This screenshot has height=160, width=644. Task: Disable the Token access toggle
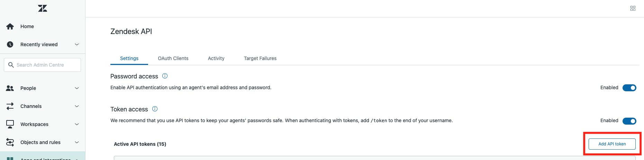tap(629, 121)
